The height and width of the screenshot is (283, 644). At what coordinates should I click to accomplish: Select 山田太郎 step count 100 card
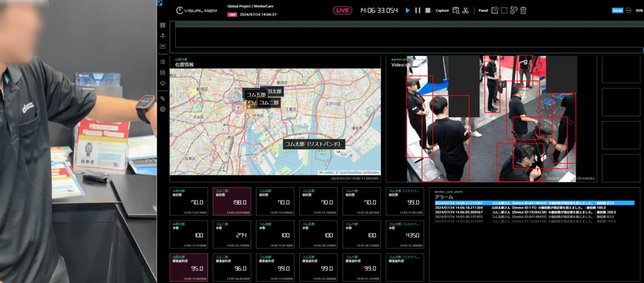[189, 235]
